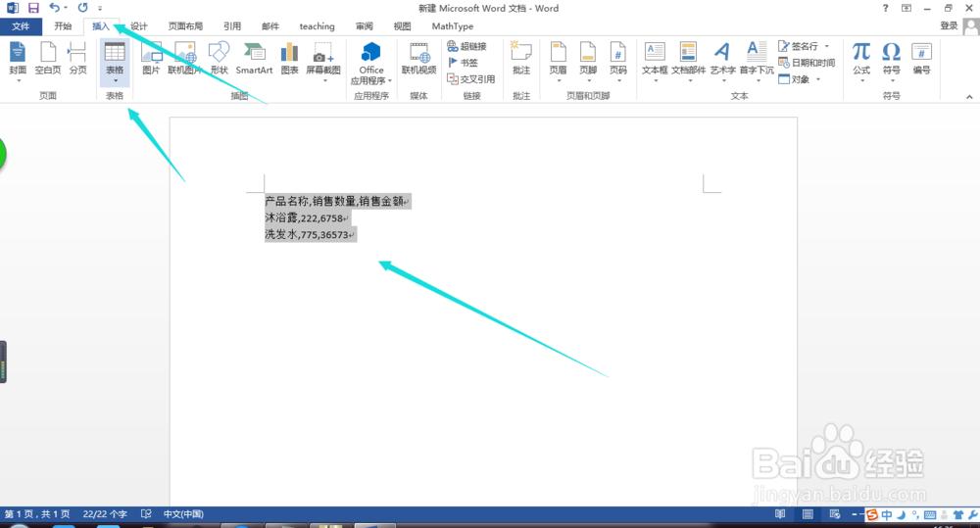Screen dimensions: 980x528
Task: Open the Screenshot (屏幕截图) tool
Action: point(323,62)
